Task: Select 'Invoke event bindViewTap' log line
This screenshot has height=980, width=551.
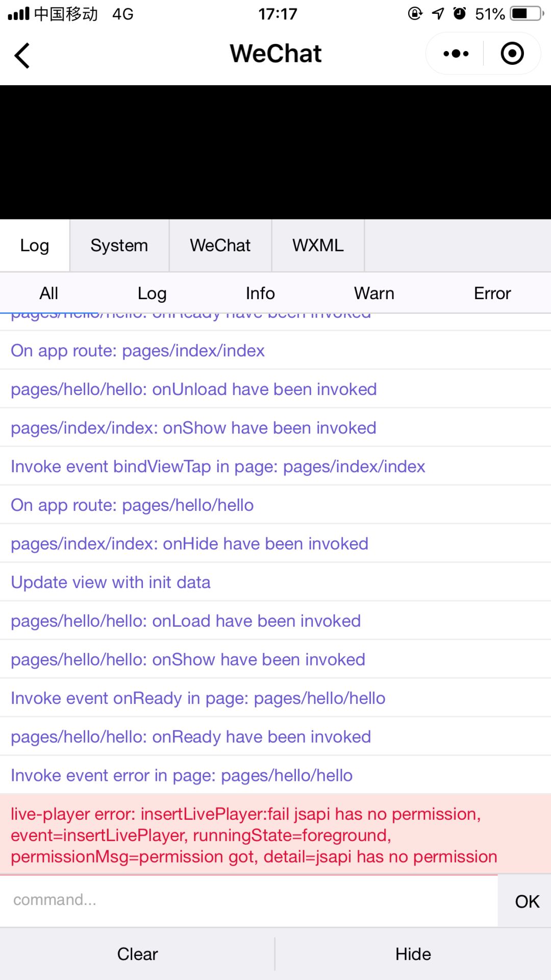Action: pyautogui.click(x=275, y=467)
